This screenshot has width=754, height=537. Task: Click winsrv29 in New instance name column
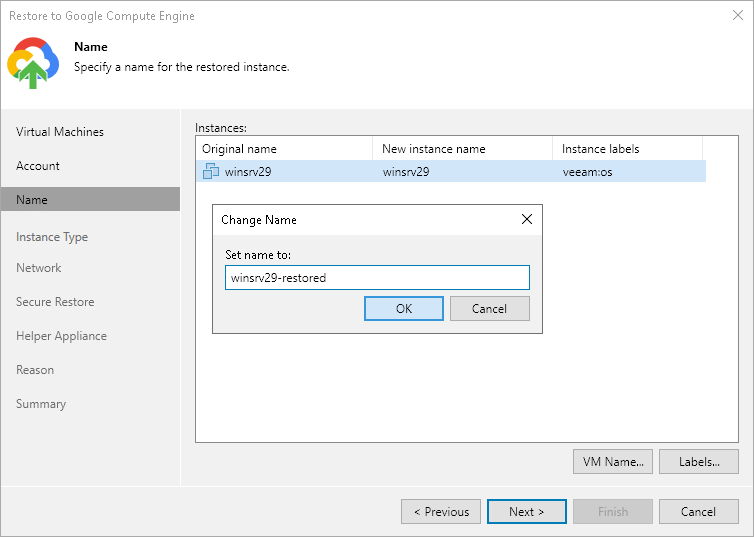406,172
